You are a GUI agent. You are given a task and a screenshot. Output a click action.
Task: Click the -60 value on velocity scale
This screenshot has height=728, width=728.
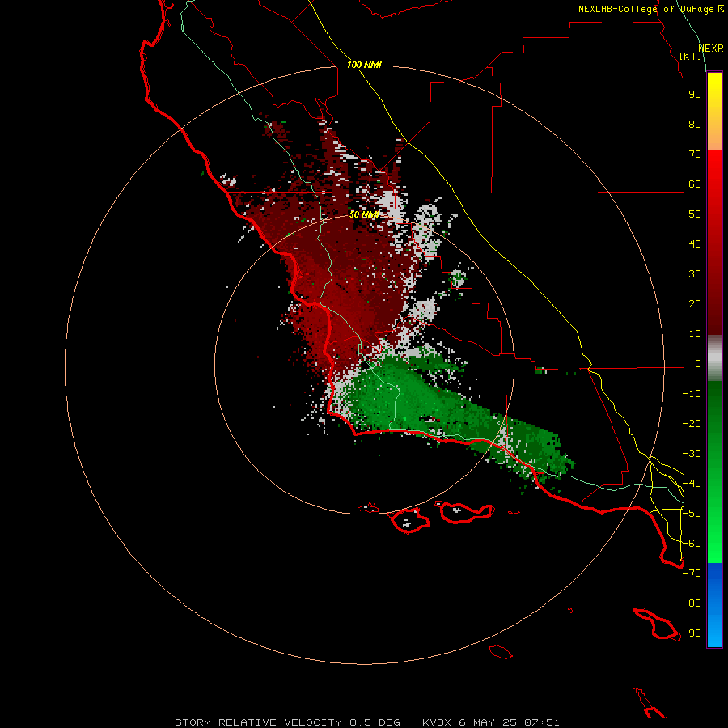(x=692, y=544)
